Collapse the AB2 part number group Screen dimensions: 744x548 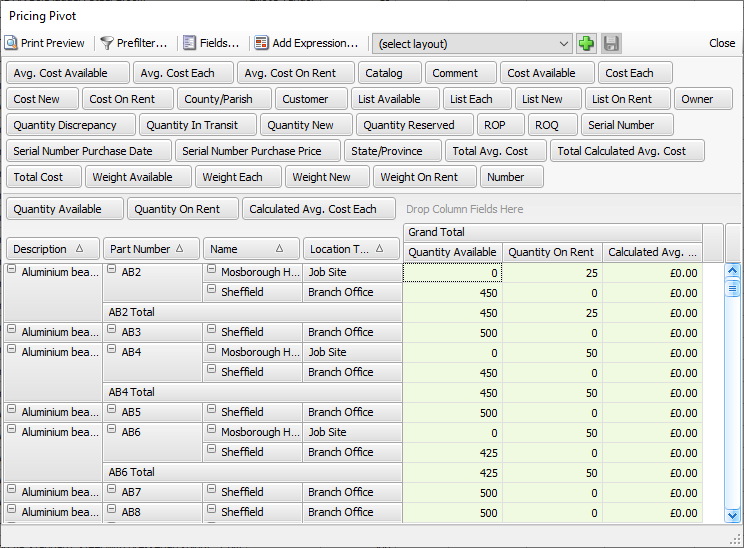click(112, 269)
